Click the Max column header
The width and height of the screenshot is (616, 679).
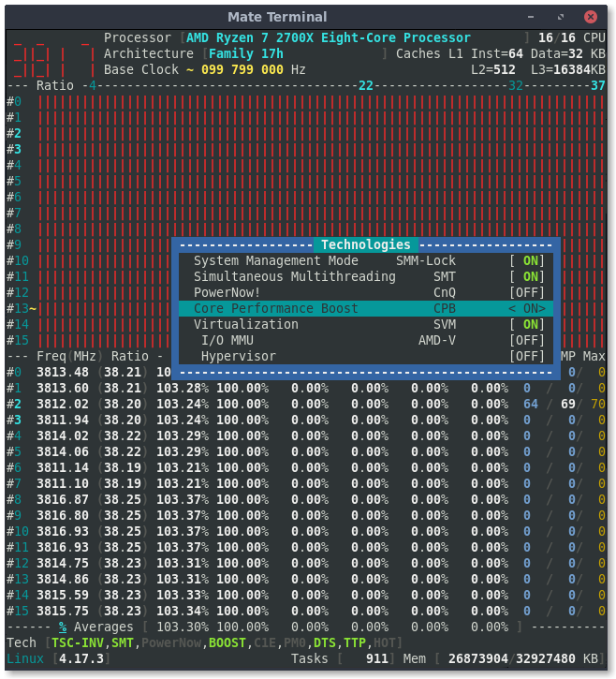click(x=594, y=357)
